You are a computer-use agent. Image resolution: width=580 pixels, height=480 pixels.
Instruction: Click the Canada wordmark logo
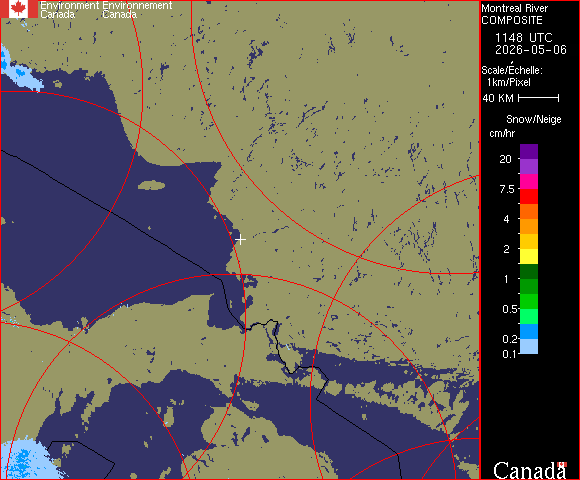tap(530, 470)
